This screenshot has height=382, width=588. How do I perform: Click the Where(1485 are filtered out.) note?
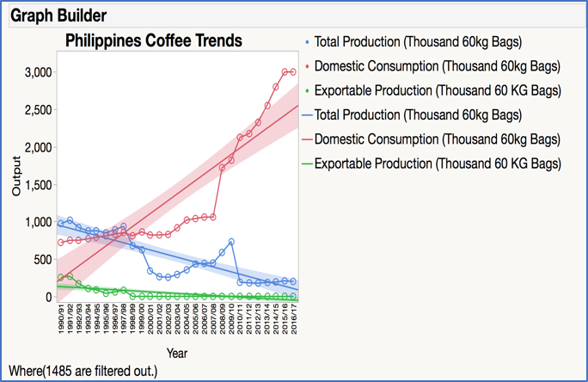click(x=83, y=371)
